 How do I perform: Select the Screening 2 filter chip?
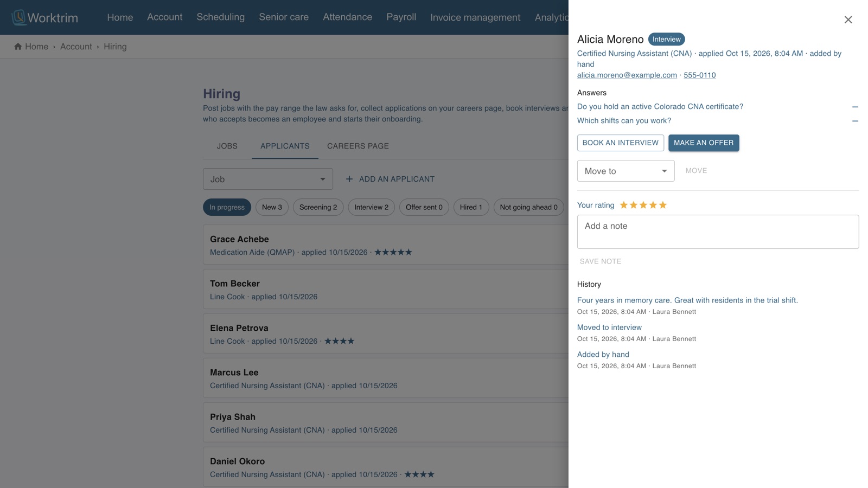(x=318, y=207)
